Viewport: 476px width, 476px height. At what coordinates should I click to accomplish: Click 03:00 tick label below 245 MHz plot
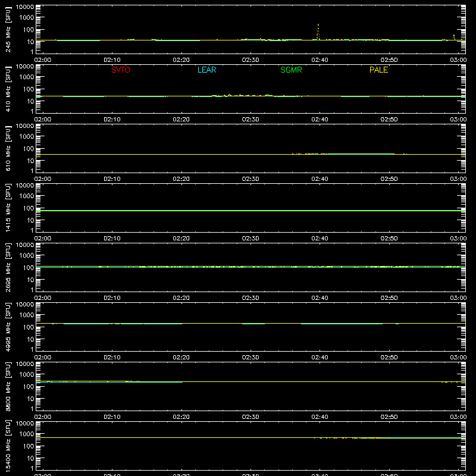click(458, 60)
